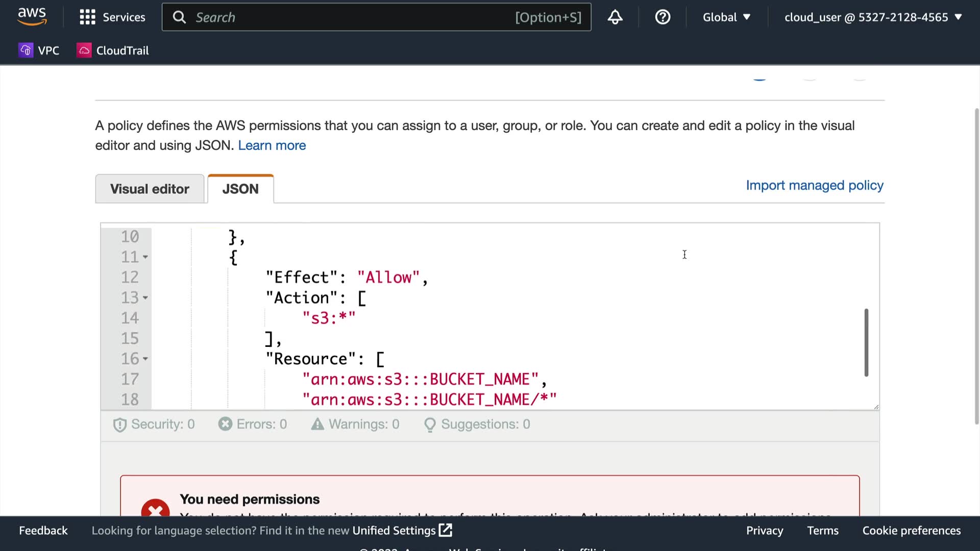This screenshot has width=980, height=551.
Task: Collapse the Resource array at line 16
Action: (145, 359)
